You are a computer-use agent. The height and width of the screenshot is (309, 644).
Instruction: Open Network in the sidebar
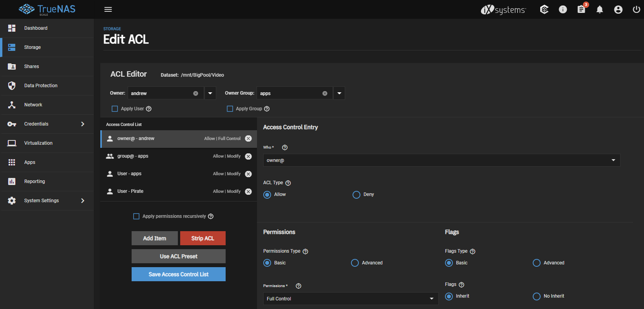(47, 105)
